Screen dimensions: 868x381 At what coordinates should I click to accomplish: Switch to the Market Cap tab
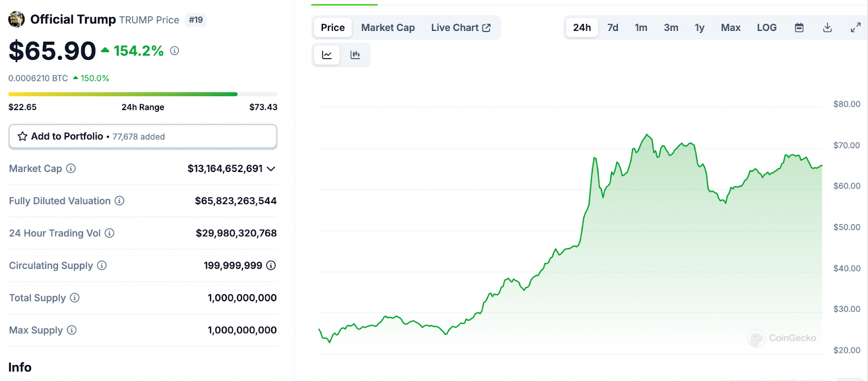[x=388, y=28]
